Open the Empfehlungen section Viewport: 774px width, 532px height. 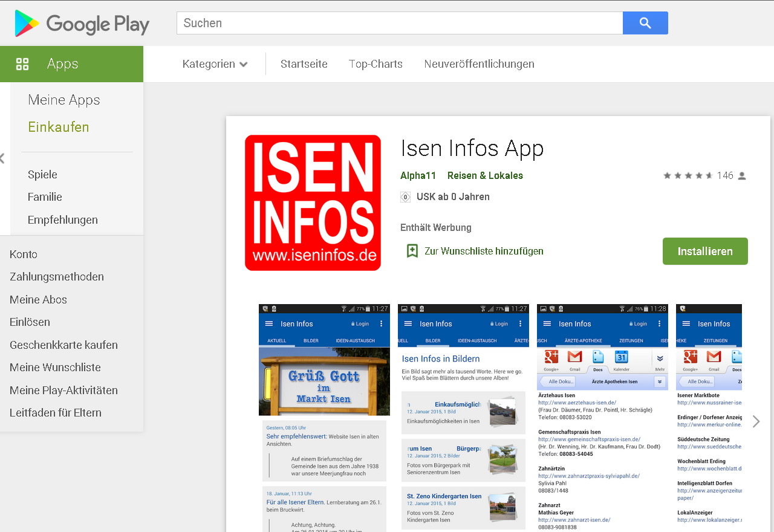[63, 220]
